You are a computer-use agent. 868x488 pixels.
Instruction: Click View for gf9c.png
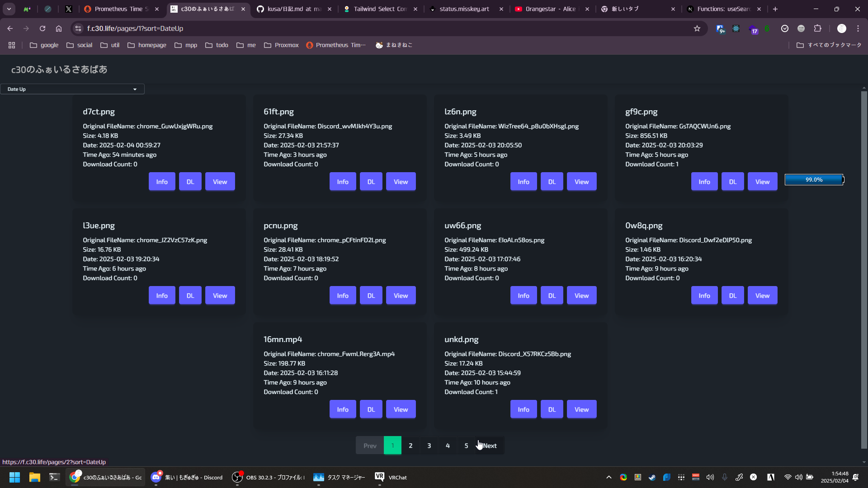pos(762,182)
